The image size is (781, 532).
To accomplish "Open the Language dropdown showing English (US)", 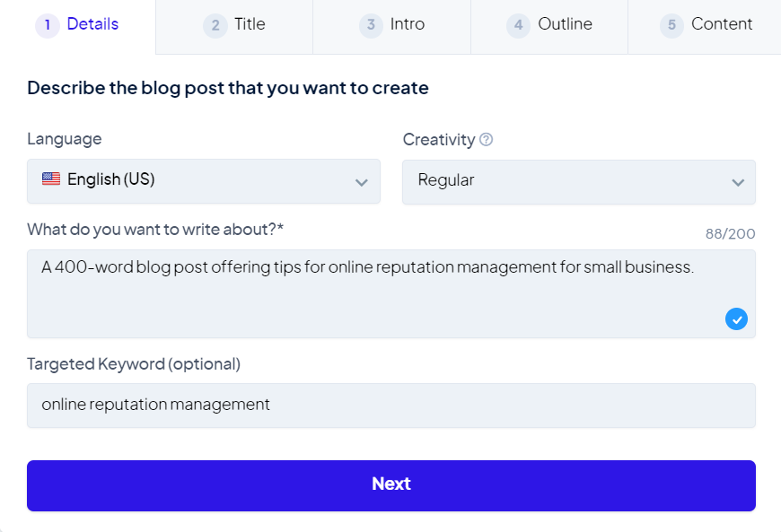I will coord(203,181).
